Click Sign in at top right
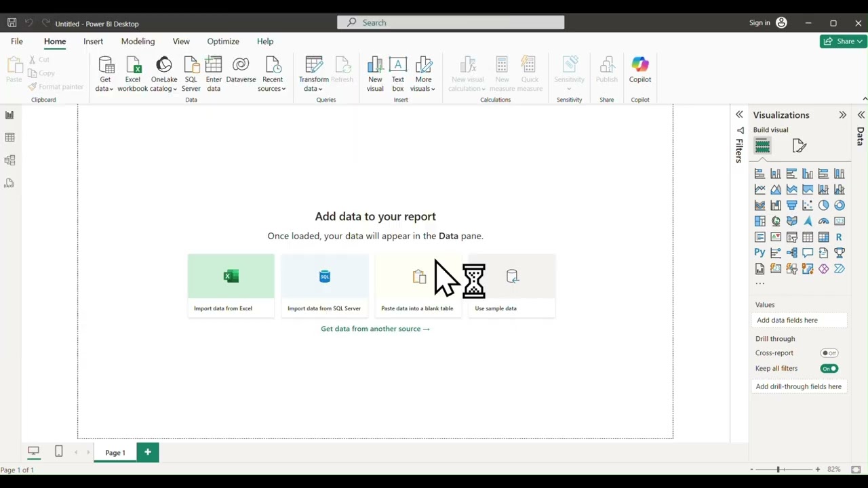Image resolution: width=868 pixels, height=488 pixels. pos(768,23)
